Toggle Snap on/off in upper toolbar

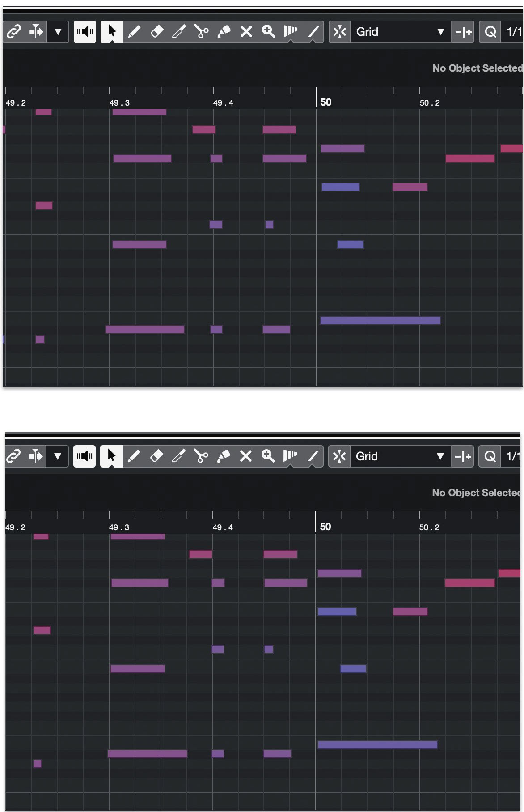coord(340,32)
